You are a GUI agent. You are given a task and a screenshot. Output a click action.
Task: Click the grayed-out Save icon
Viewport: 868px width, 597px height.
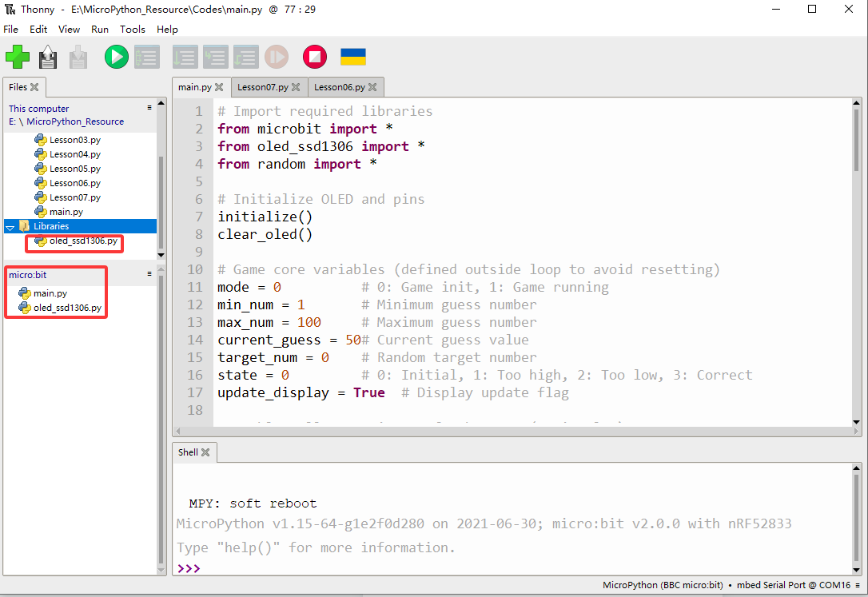tap(78, 57)
